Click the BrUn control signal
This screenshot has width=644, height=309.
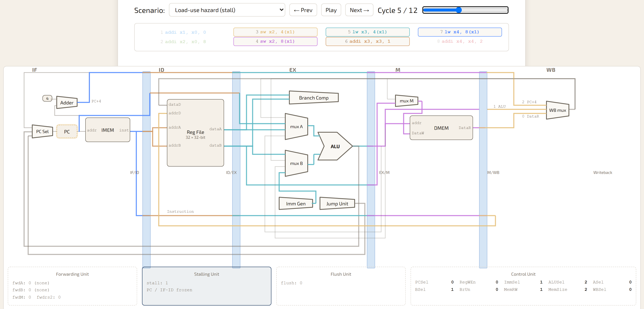[x=479, y=289]
